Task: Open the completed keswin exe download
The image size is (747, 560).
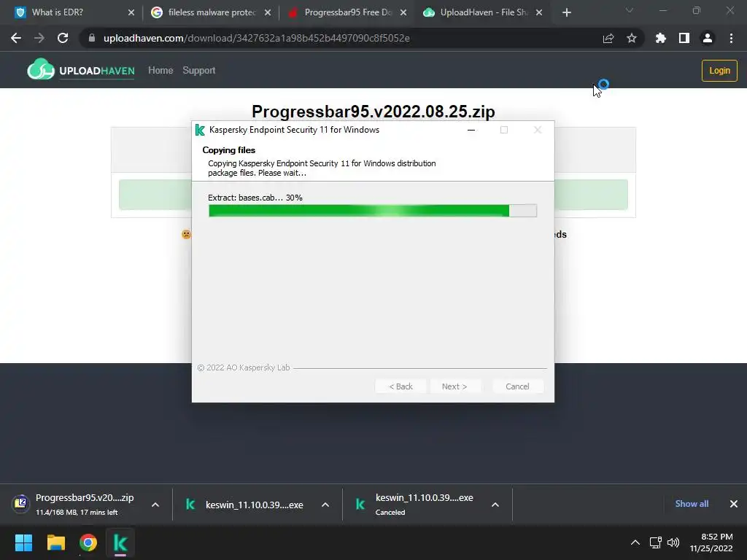Action: (x=244, y=505)
